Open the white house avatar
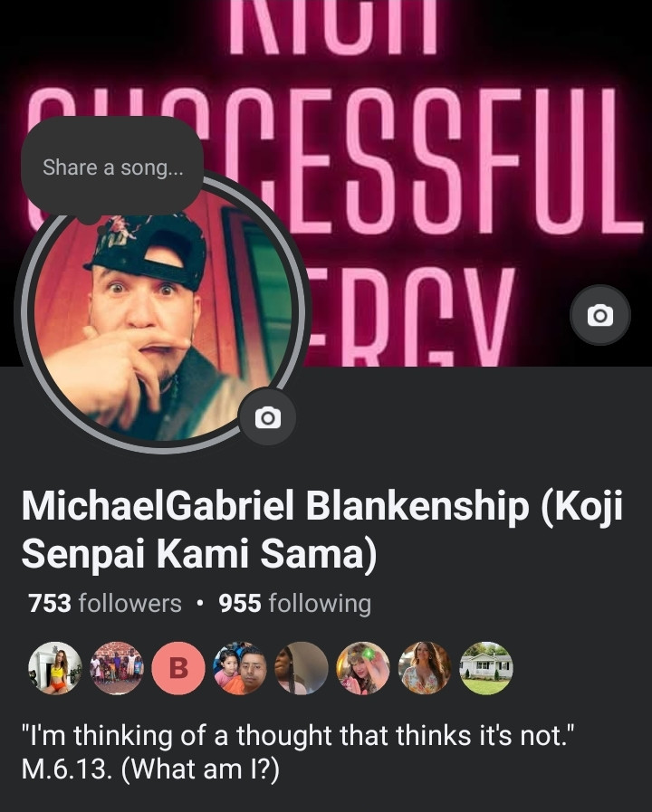Screen dimensions: 652x812 tap(486, 668)
